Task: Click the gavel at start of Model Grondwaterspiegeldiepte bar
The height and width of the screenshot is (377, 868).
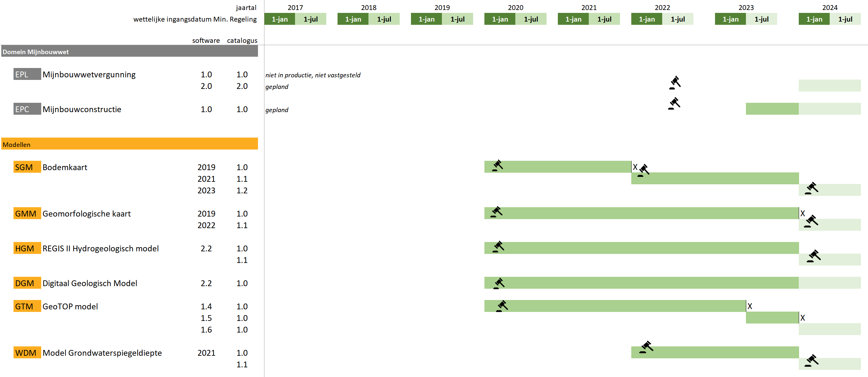Action: [x=646, y=347]
